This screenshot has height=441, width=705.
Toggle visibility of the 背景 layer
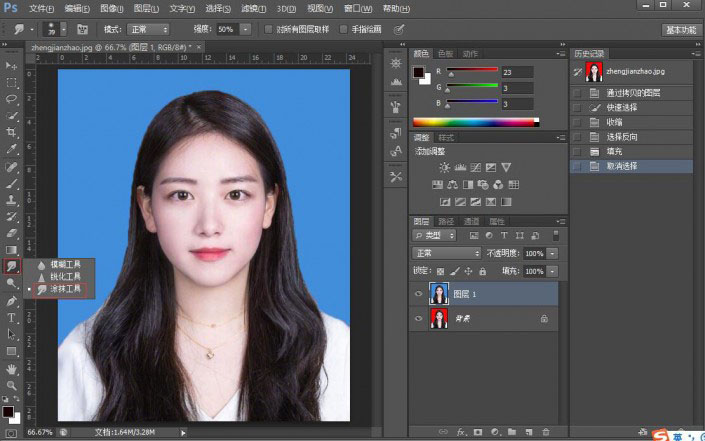point(419,318)
